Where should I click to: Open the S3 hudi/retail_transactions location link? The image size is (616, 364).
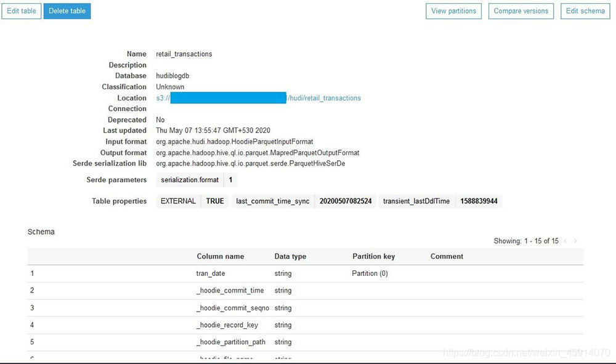(x=259, y=98)
